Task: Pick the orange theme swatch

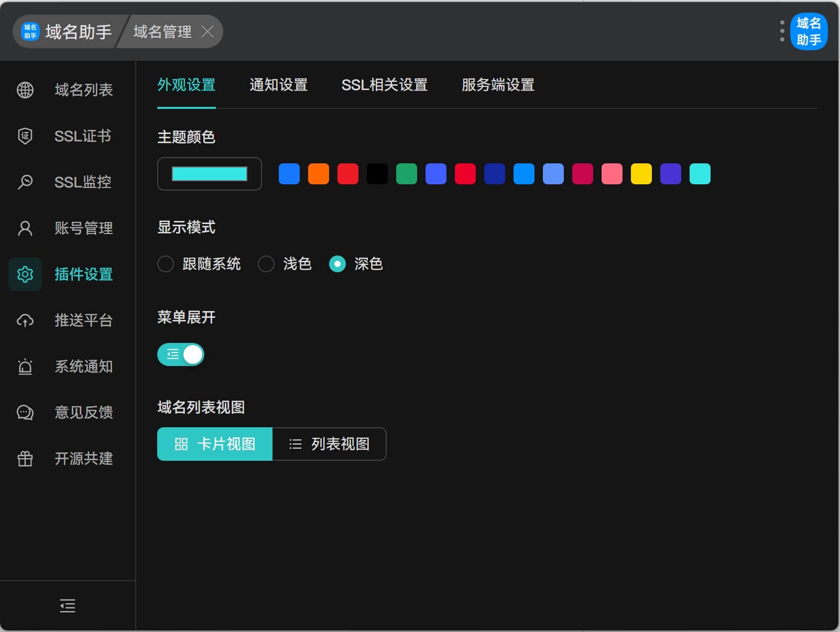Action: point(319,174)
